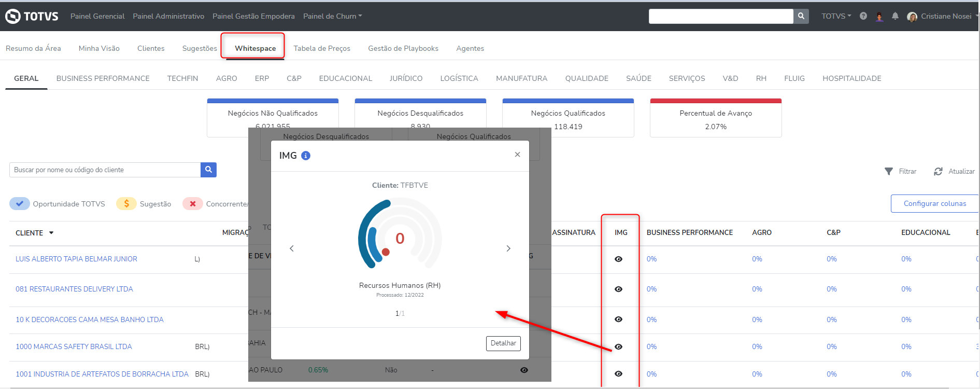
Task: Click Negócios Qualificados card
Action: 568,118
